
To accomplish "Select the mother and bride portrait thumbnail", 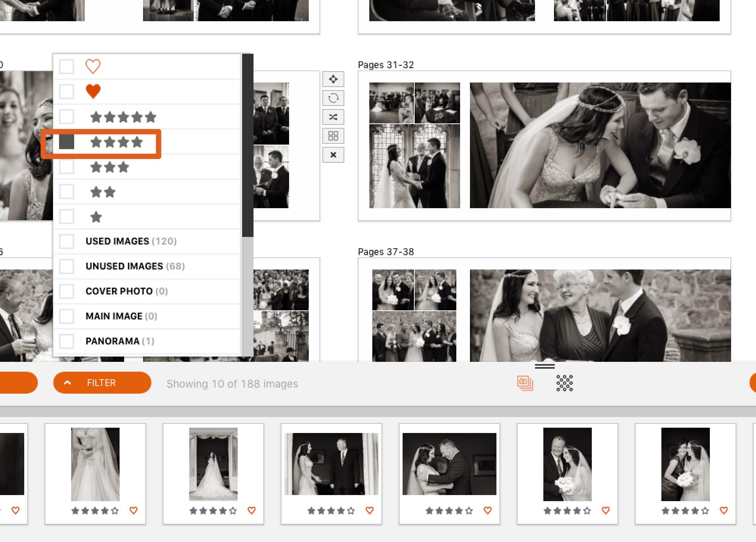I will (685, 464).
